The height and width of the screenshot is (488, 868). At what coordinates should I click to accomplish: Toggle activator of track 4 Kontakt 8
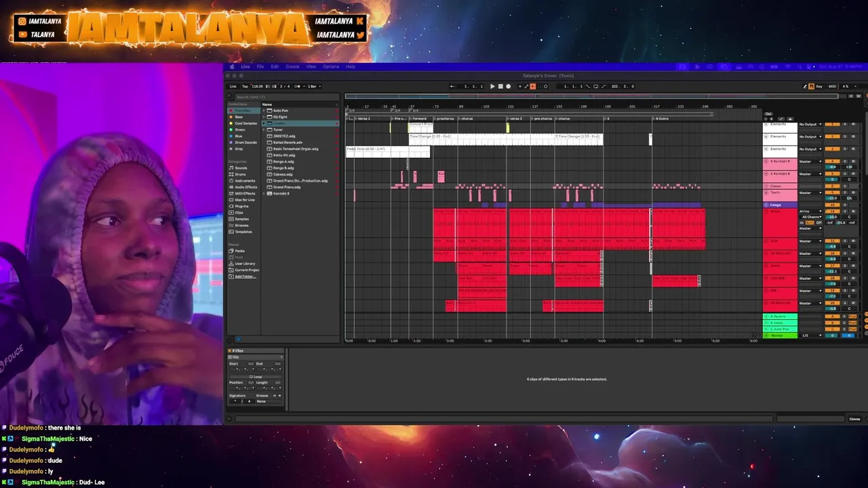(x=832, y=161)
